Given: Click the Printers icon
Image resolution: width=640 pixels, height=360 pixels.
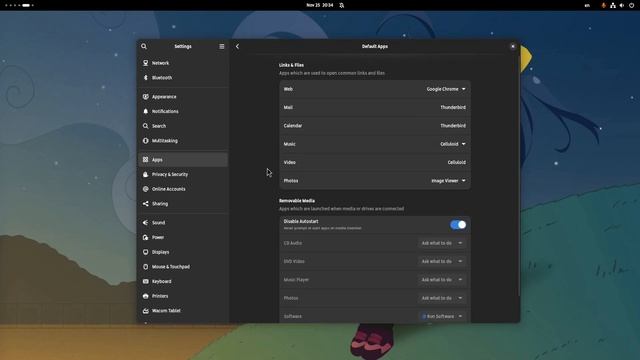Looking at the screenshot, I should pyautogui.click(x=146, y=296).
